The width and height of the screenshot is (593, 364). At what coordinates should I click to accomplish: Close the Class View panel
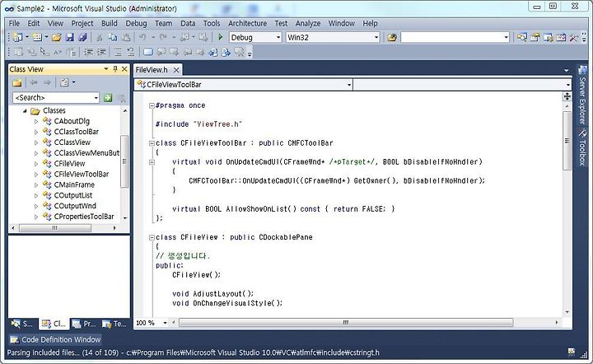[x=124, y=69]
